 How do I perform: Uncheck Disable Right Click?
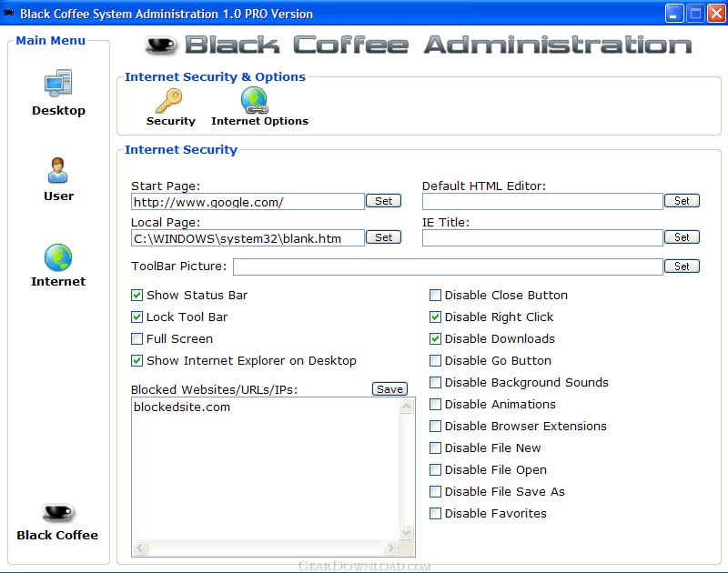click(435, 317)
